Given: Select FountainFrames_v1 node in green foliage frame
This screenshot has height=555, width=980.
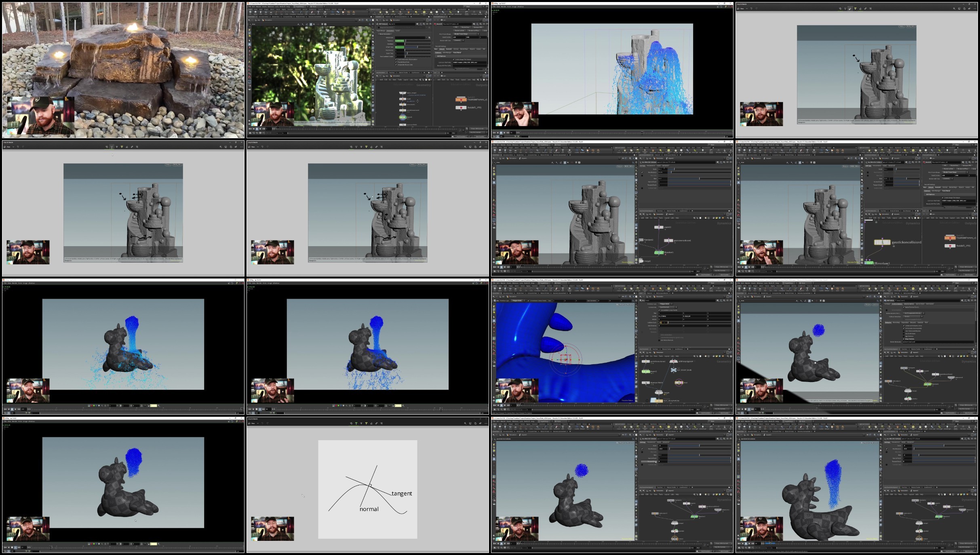Looking at the screenshot, I should (461, 99).
